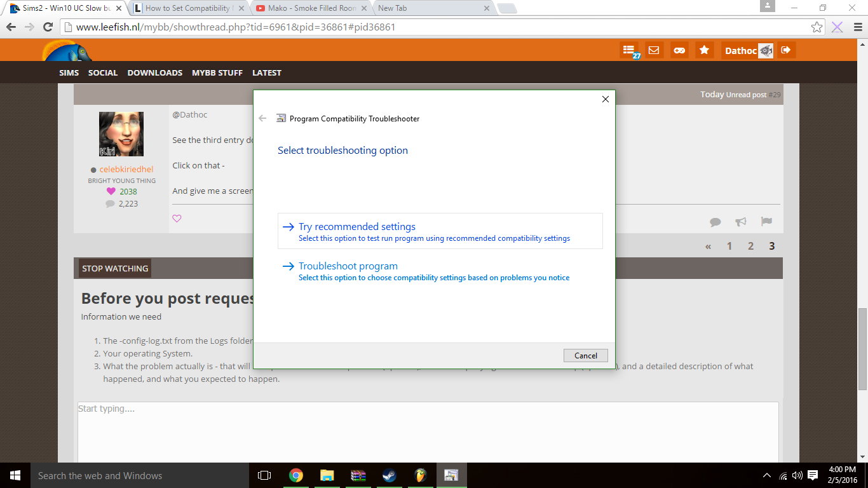
Task: Click the STOP WATCHING button
Action: (115, 268)
